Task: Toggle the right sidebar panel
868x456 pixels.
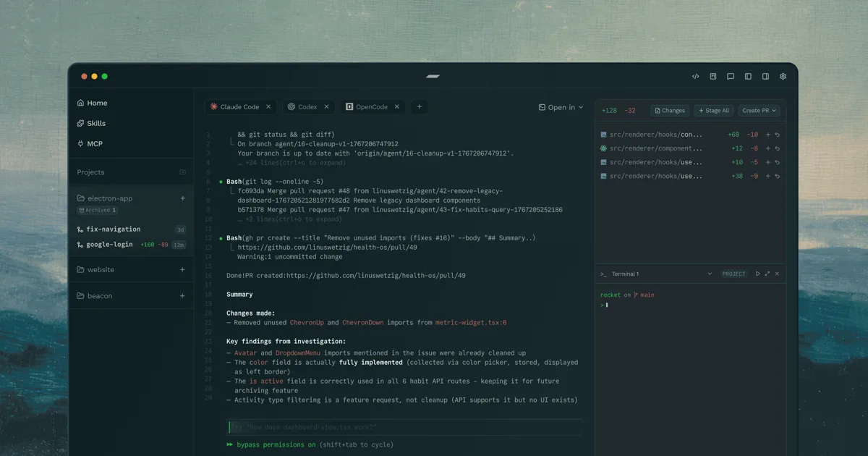Action: (x=765, y=76)
